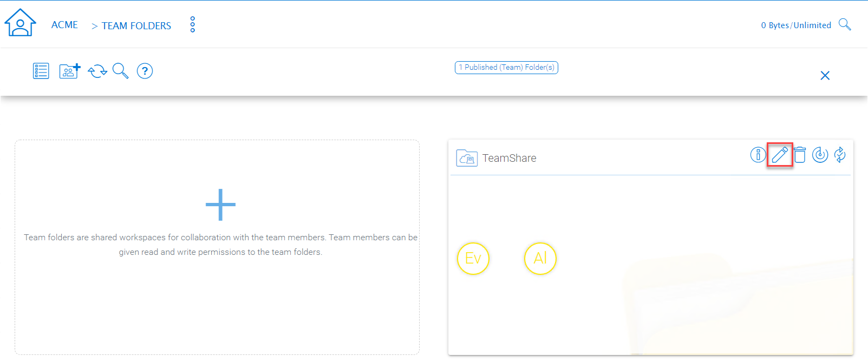This screenshot has width=868, height=362.
Task: Click the list view icon in toolbar
Action: tap(41, 71)
